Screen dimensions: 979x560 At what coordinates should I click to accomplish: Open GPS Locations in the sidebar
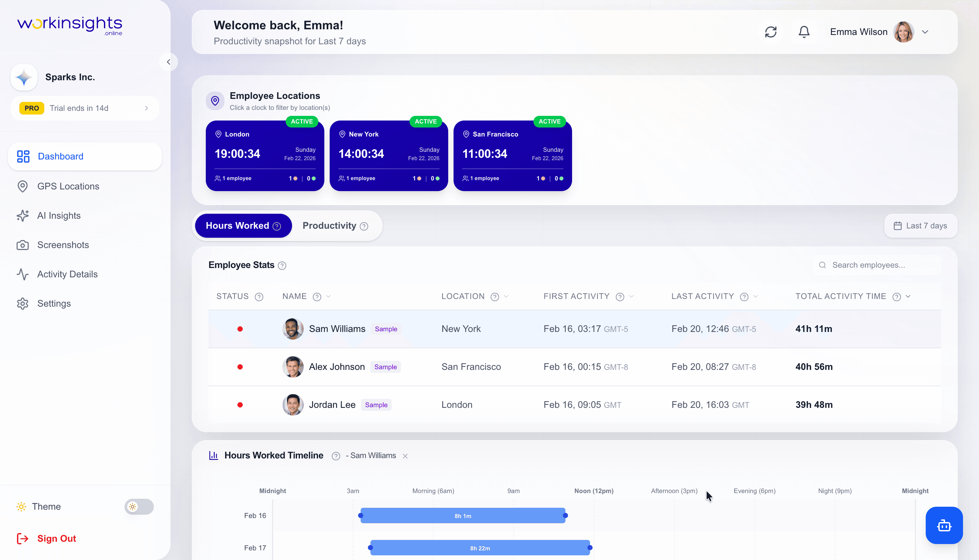pyautogui.click(x=68, y=186)
